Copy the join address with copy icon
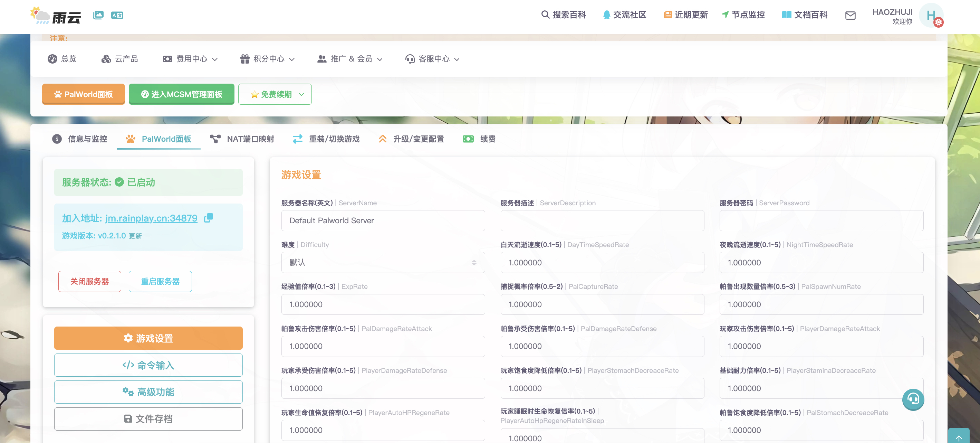Image resolution: width=980 pixels, height=443 pixels. click(209, 218)
